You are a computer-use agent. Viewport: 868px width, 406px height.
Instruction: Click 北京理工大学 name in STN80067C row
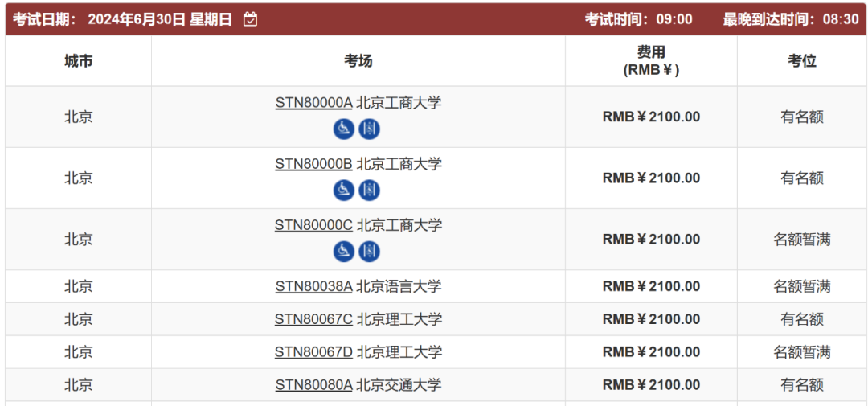click(399, 320)
